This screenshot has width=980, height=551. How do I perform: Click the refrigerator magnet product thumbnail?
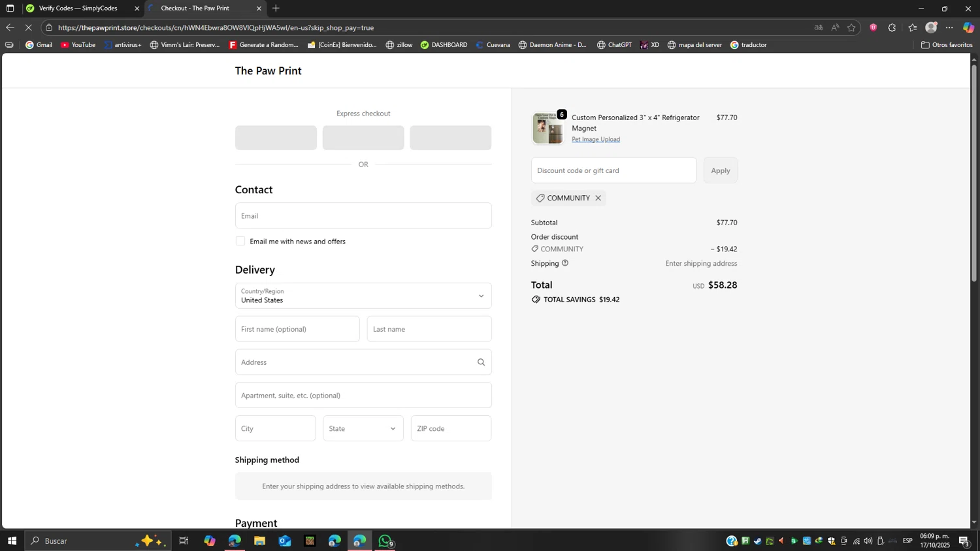point(547,128)
